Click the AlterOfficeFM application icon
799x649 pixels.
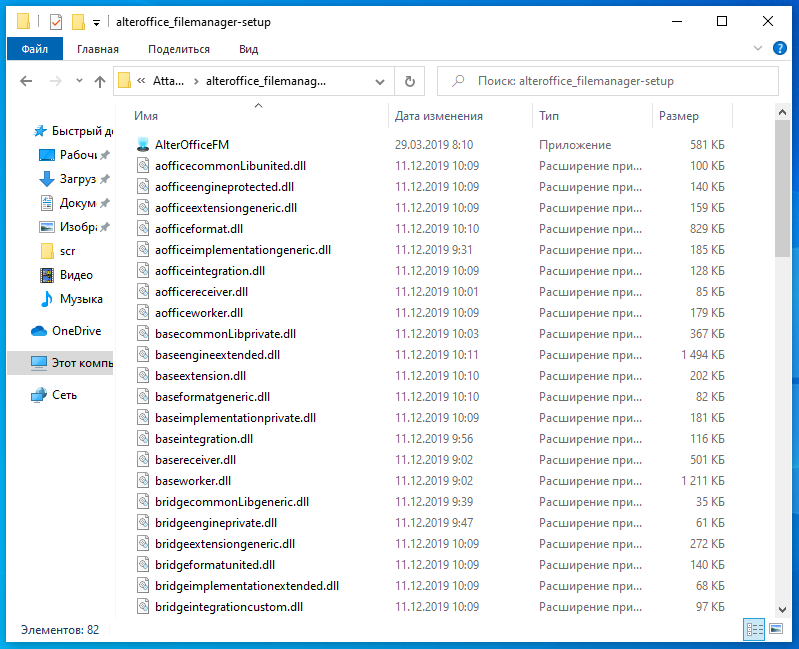(x=143, y=145)
